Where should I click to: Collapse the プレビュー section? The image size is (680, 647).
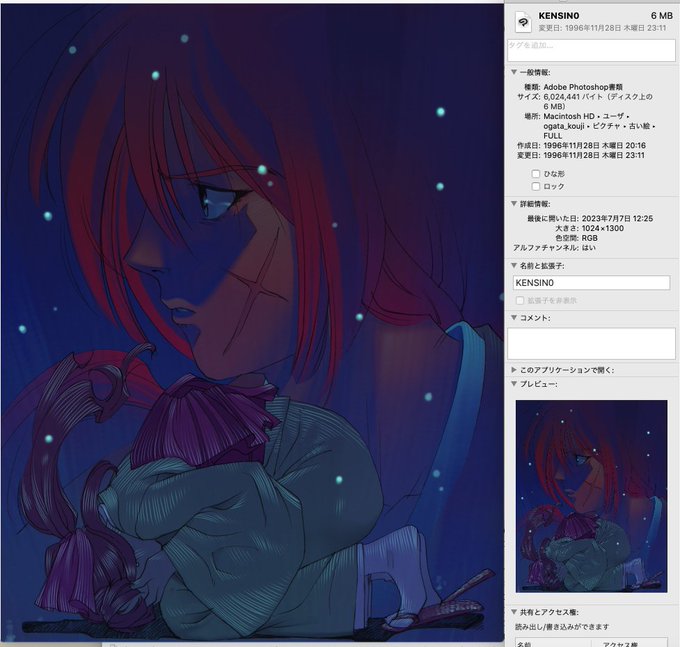click(x=513, y=384)
